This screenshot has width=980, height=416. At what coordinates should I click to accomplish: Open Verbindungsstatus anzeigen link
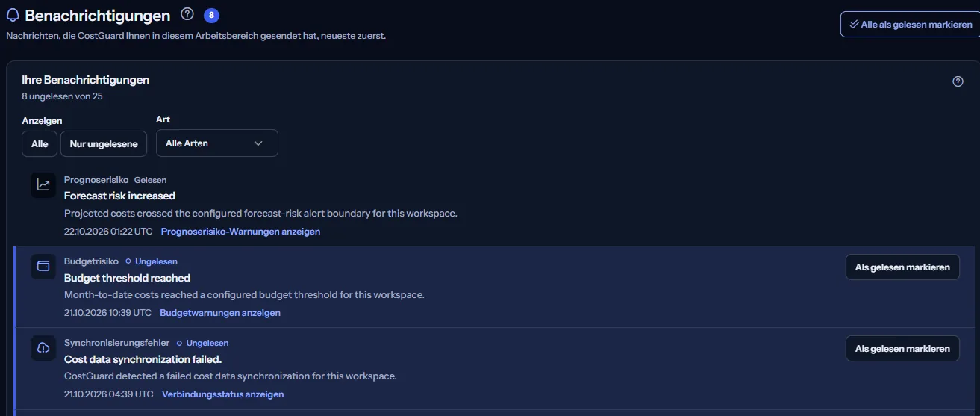coord(222,394)
